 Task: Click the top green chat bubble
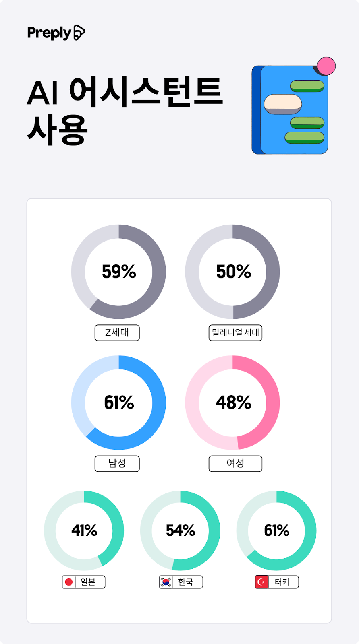pos(307,86)
